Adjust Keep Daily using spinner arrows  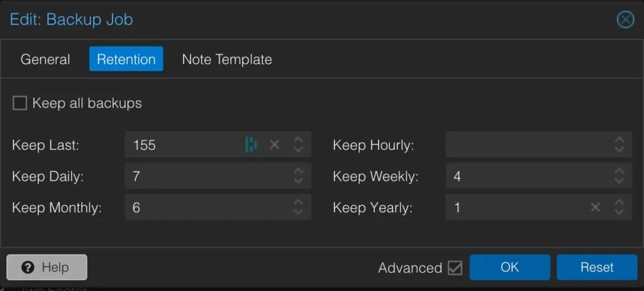click(x=299, y=176)
